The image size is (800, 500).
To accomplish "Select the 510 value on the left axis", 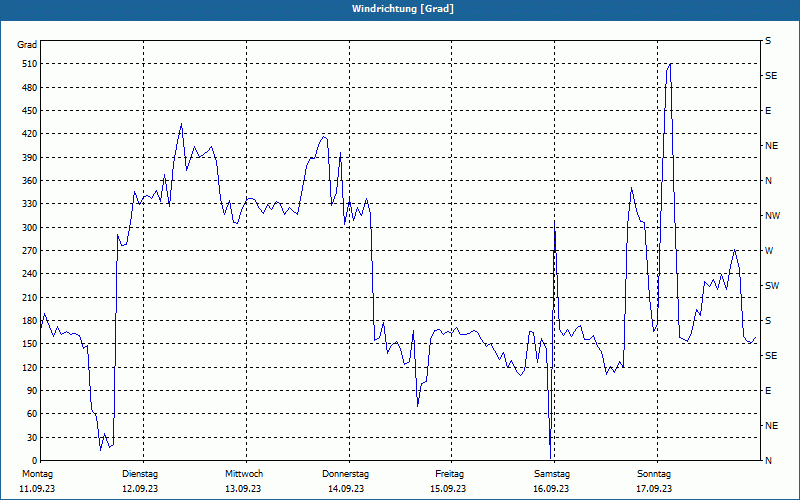I will 29,64.
